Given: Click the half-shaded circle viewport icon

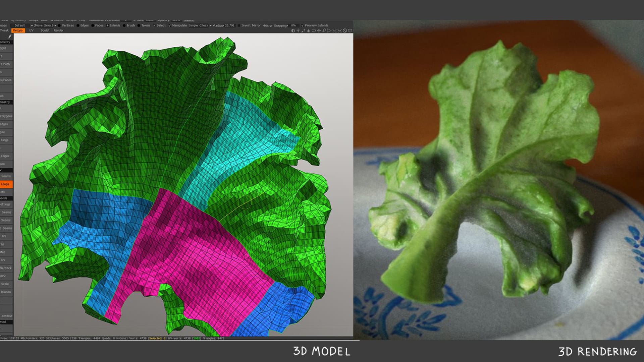Looking at the screenshot, I should pos(293,31).
